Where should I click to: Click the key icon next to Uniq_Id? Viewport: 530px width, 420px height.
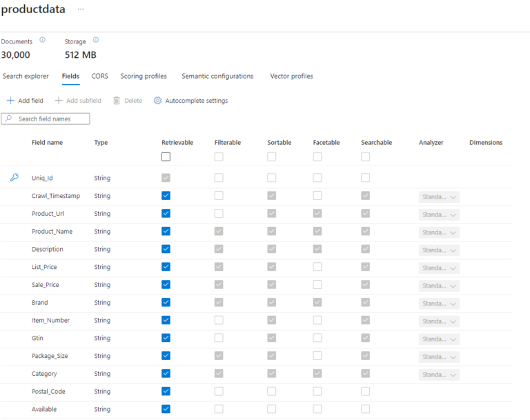pos(14,178)
